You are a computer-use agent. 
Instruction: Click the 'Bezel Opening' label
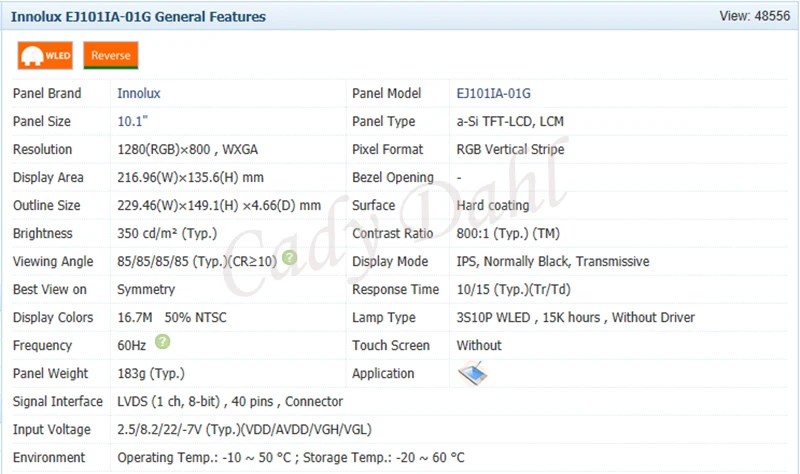[393, 178]
